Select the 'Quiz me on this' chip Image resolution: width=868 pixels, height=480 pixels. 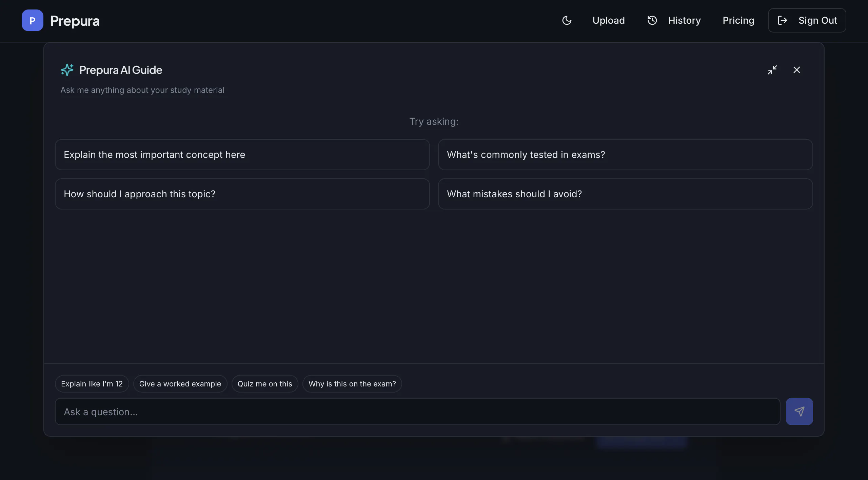[x=265, y=384]
